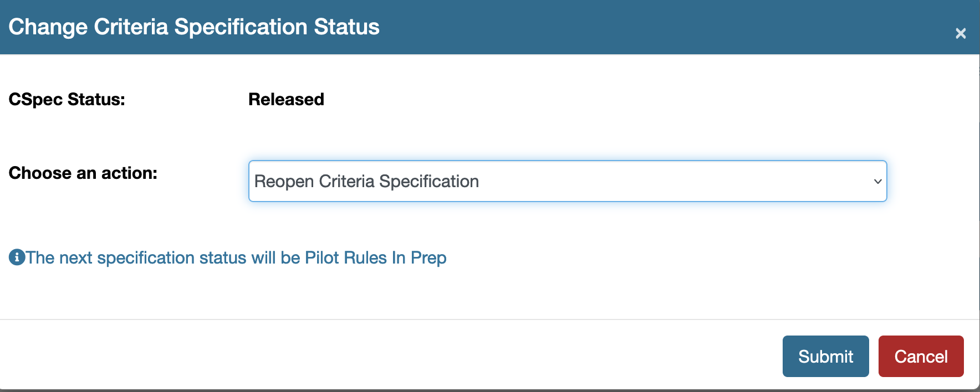
Task: Click the words "The next" in the info message
Action: (x=59, y=258)
